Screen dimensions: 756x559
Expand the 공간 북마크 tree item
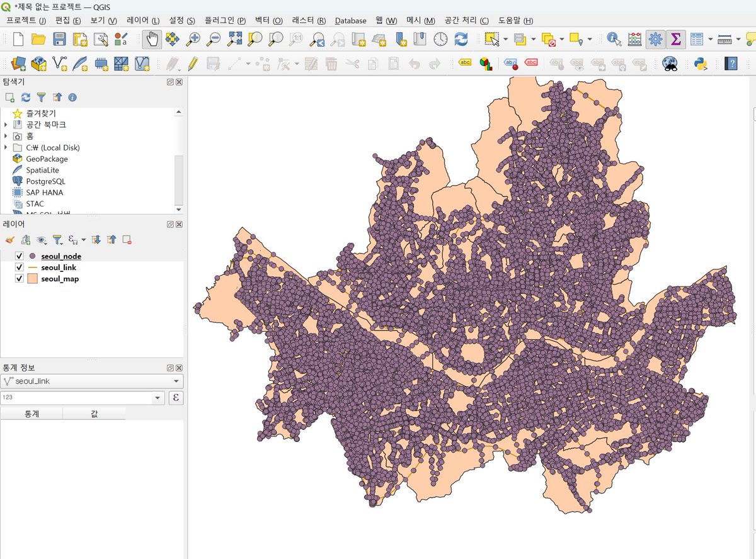[6, 125]
